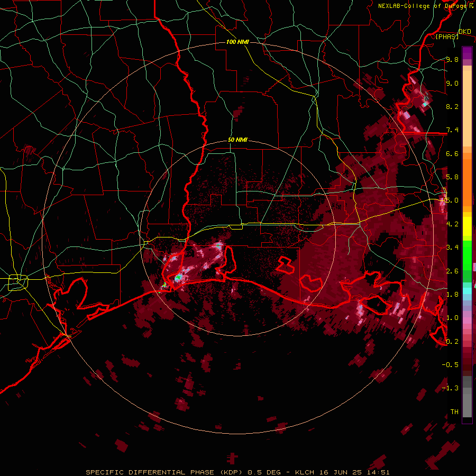Click the cyan segment of the color bar
476x476 pixels.
[467, 291]
